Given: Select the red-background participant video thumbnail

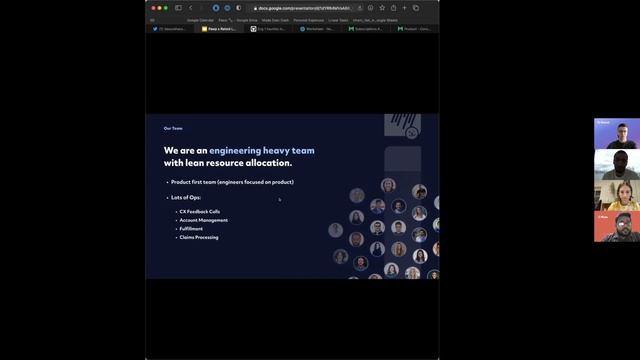Looking at the screenshot, I should tap(617, 227).
